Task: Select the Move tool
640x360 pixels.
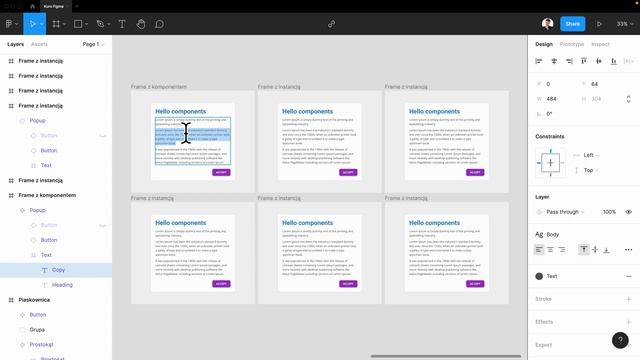Action: point(32,24)
